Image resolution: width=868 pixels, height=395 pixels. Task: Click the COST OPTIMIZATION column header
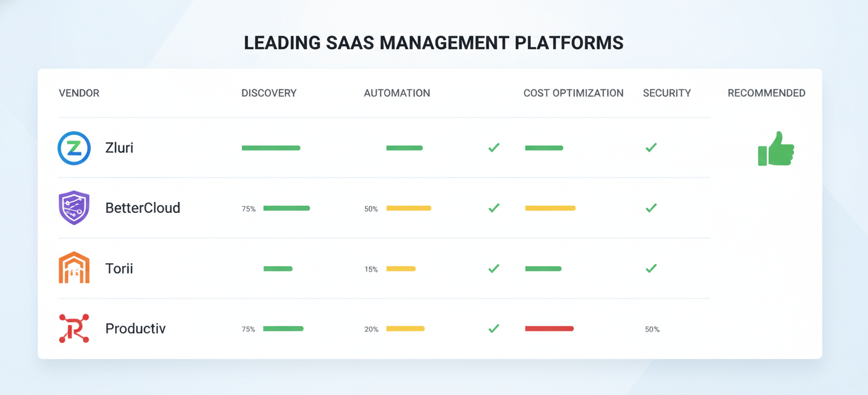(x=574, y=93)
